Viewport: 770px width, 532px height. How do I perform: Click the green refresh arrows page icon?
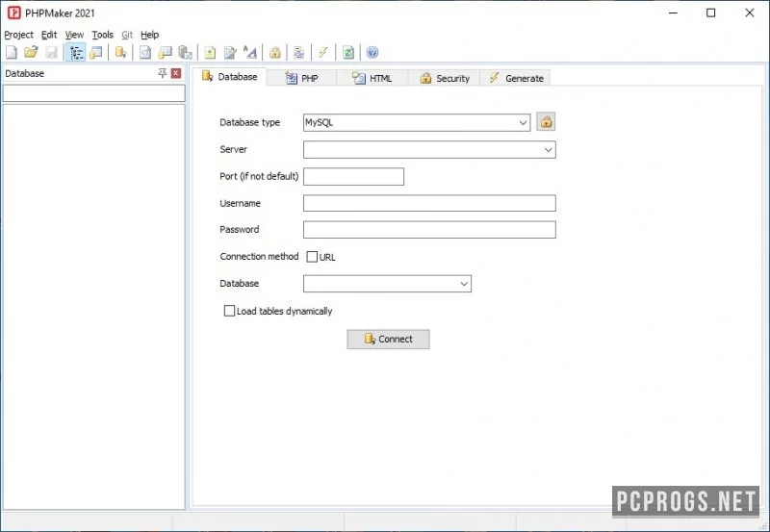pos(348,52)
